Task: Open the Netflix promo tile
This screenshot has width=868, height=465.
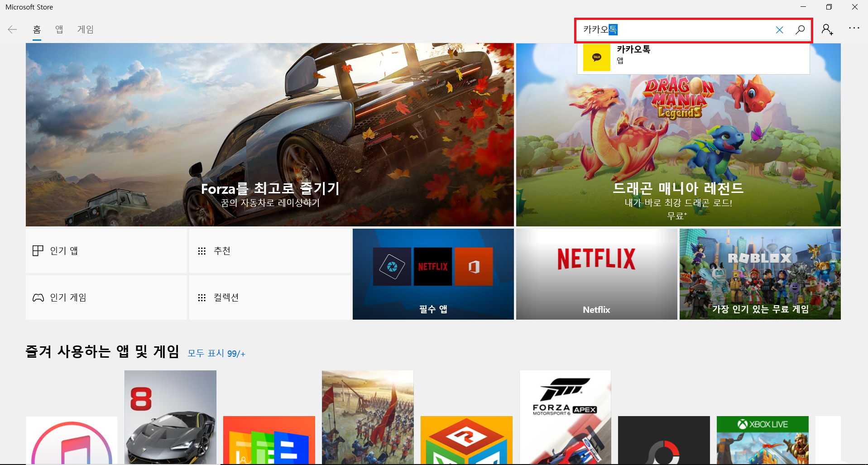Action: (597, 274)
